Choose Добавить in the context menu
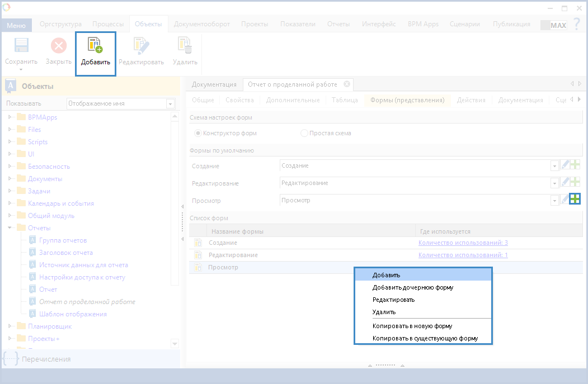This screenshot has height=384, width=588. point(423,275)
